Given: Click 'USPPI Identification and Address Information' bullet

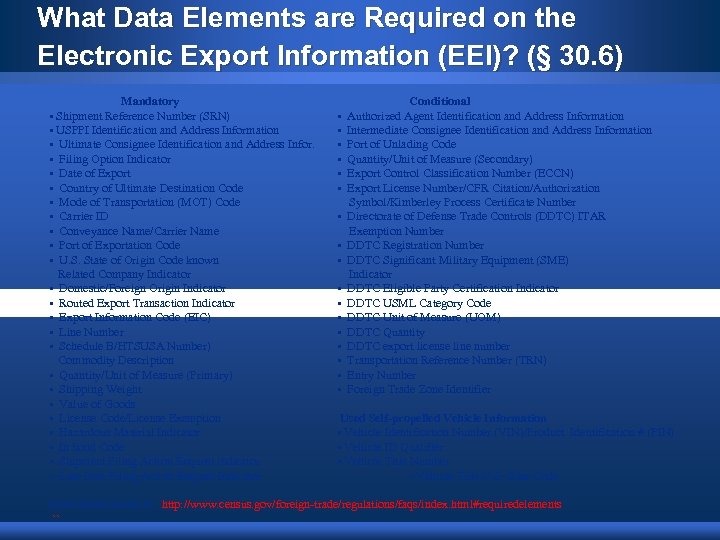Looking at the screenshot, I should (167, 130).
